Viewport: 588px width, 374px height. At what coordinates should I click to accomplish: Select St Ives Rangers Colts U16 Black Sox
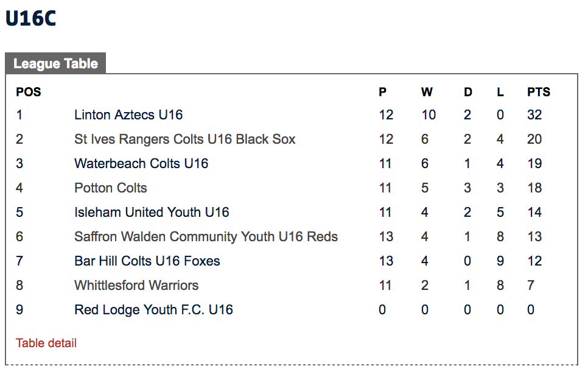pyautogui.click(x=185, y=139)
